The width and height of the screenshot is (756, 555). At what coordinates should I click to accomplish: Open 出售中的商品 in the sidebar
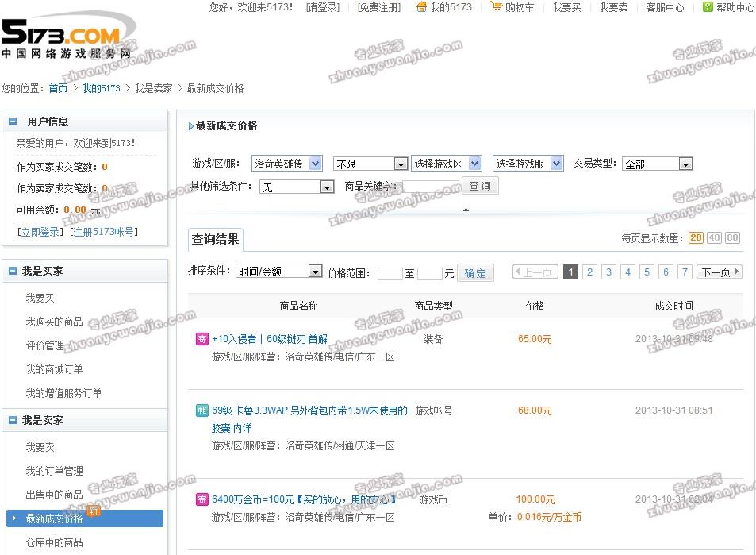click(x=54, y=494)
